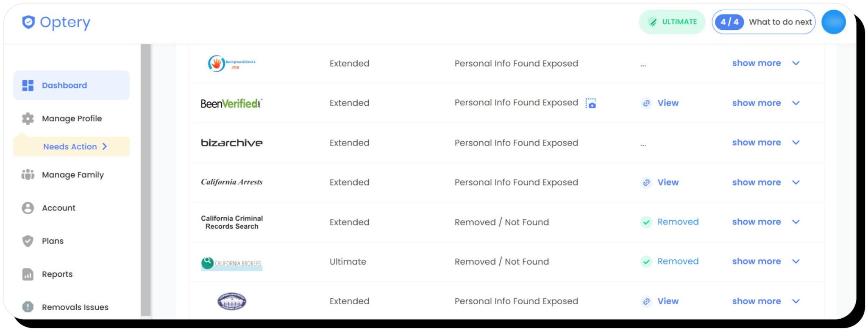Select the Manage Profile gear icon
Viewport: 868px width, 331px height.
click(x=27, y=119)
